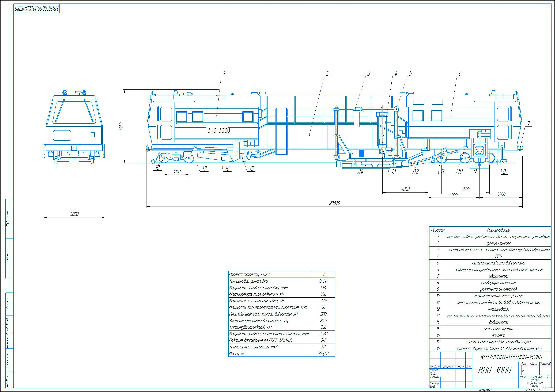Viewport: 555px width, 392px height.
Task: Select the 'ПРУ' cell
Action: tap(499, 256)
